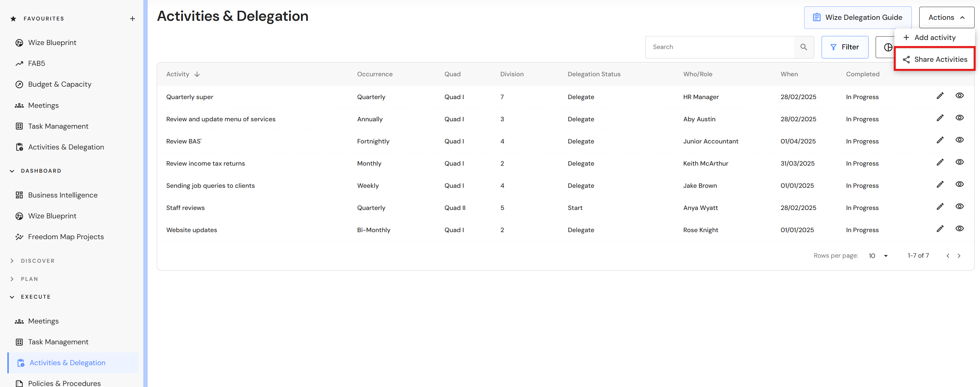
Task: Click the Filter button
Action: [x=844, y=47]
